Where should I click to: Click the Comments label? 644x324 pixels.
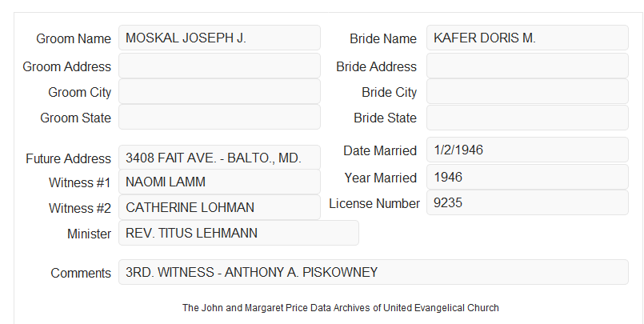[81, 273]
